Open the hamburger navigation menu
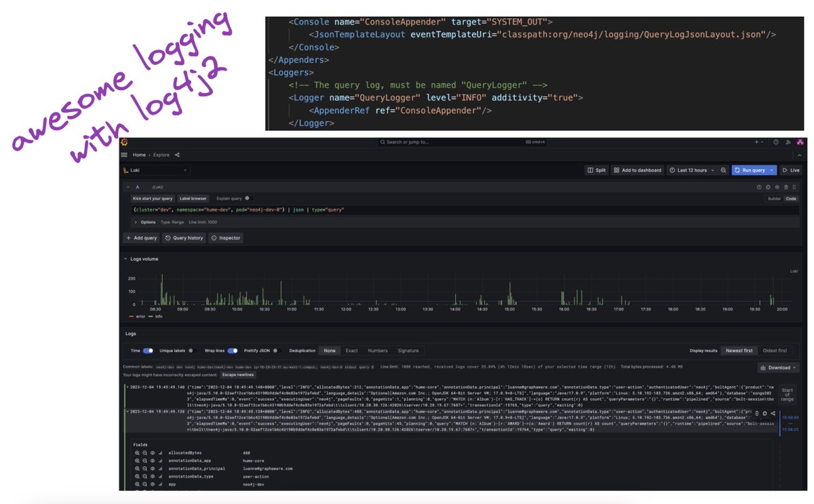The height and width of the screenshot is (504, 814). point(124,155)
